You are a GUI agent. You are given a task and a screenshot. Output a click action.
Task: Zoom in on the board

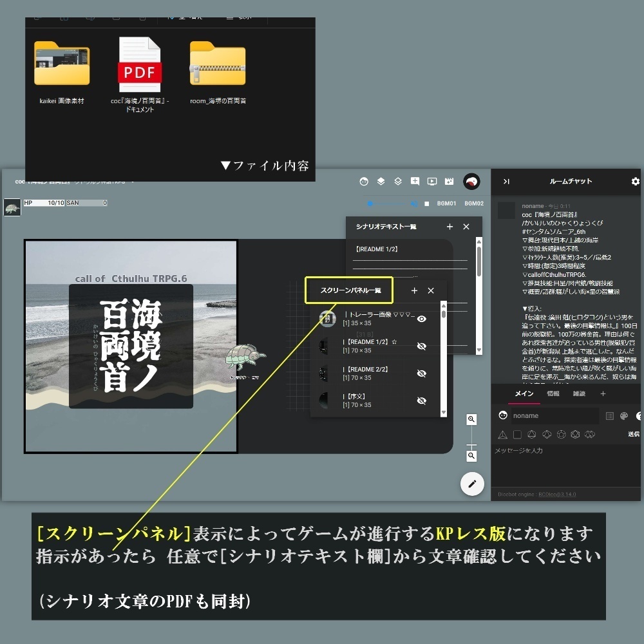coord(471,419)
